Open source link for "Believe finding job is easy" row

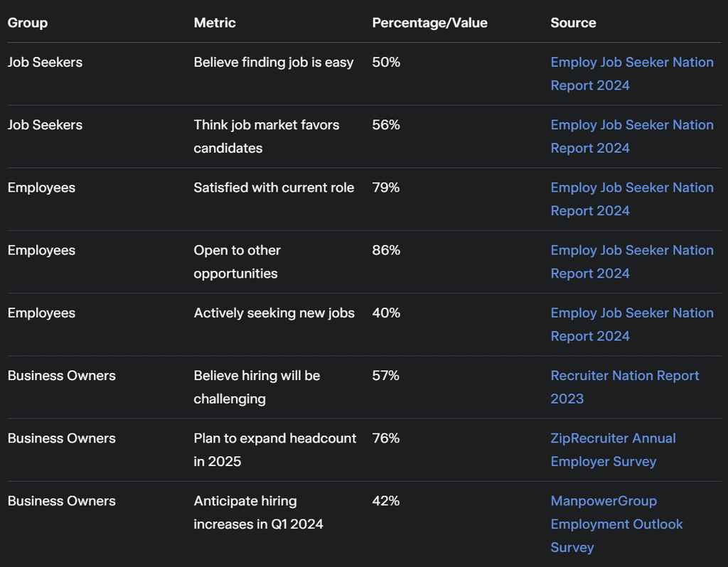[631, 63]
